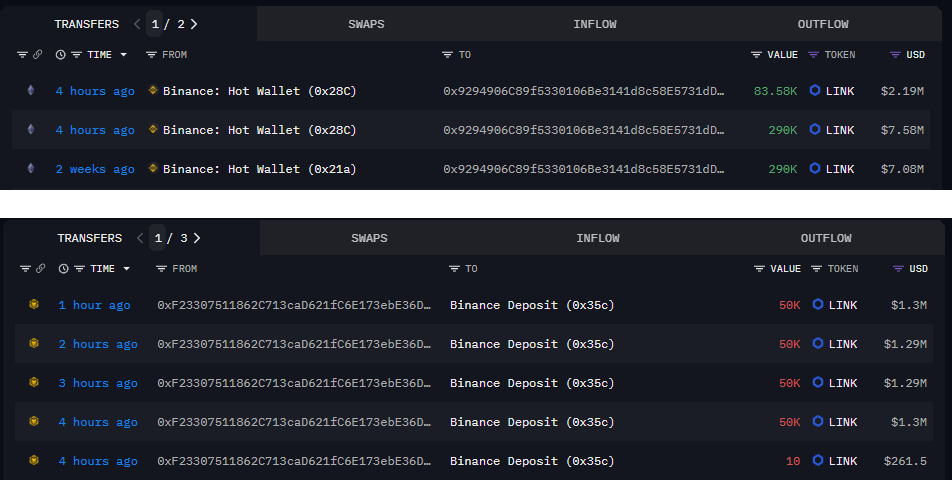Open Binance: Hot Wallet (0x21a) entity
Screen dimensions: 952x480
point(259,169)
